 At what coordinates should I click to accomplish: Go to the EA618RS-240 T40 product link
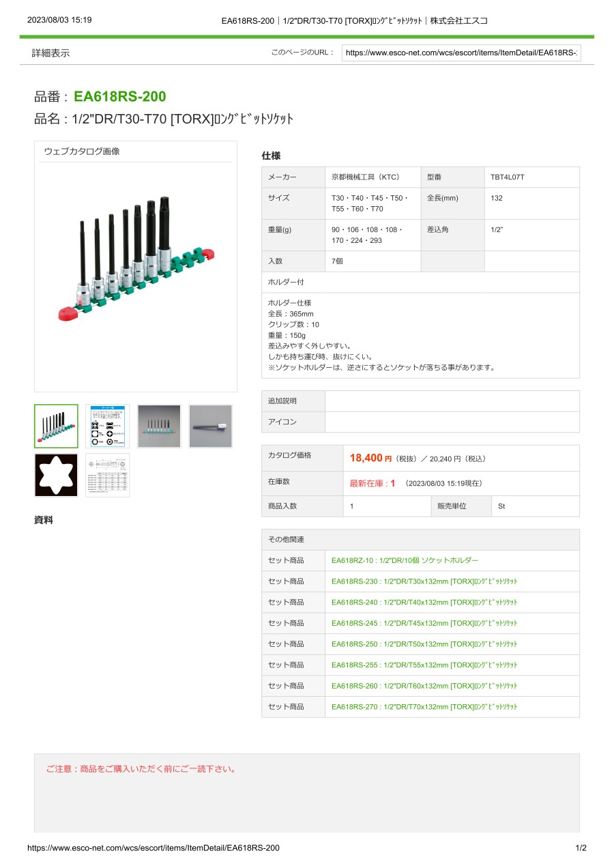(x=424, y=603)
